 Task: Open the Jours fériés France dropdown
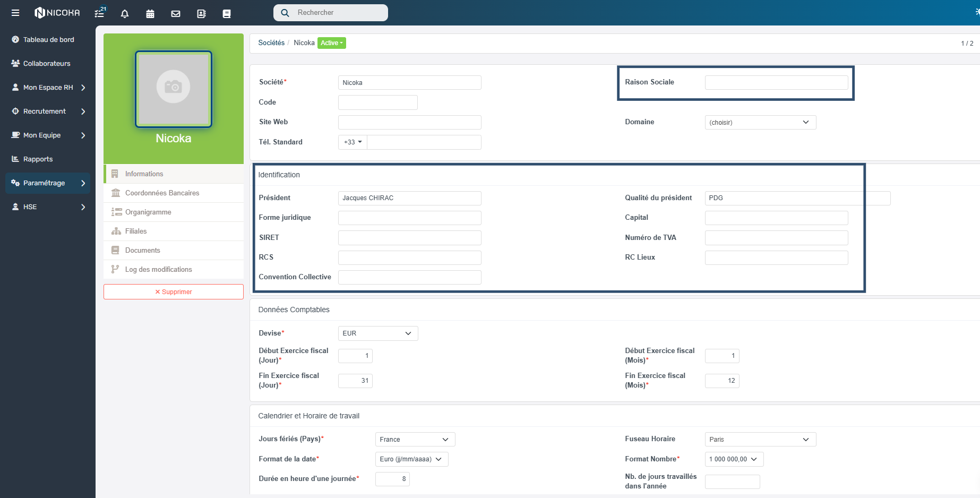point(415,439)
